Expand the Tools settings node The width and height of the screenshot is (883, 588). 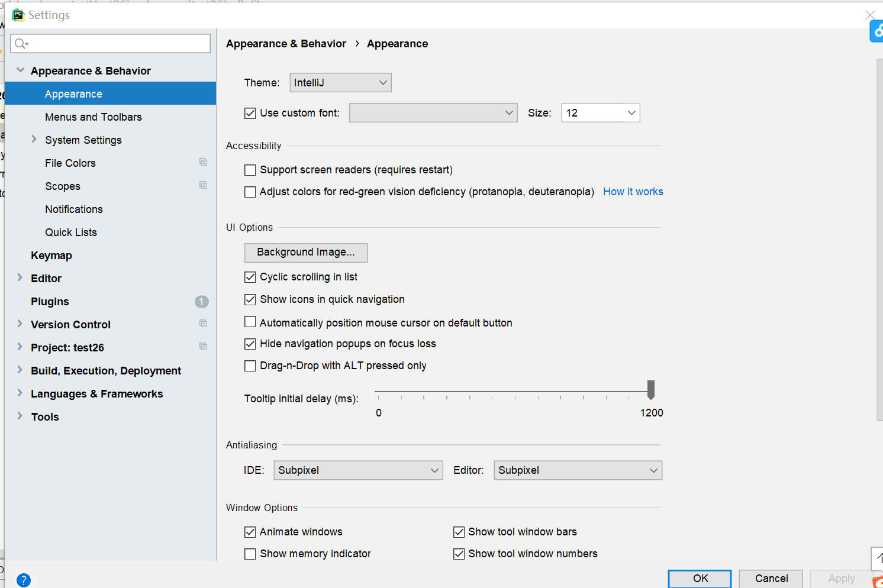20,416
